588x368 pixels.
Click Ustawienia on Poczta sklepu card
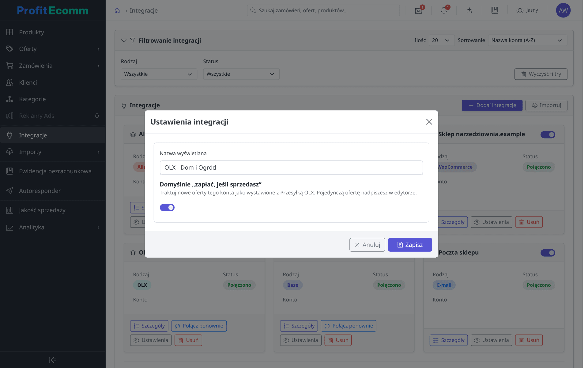click(491, 340)
